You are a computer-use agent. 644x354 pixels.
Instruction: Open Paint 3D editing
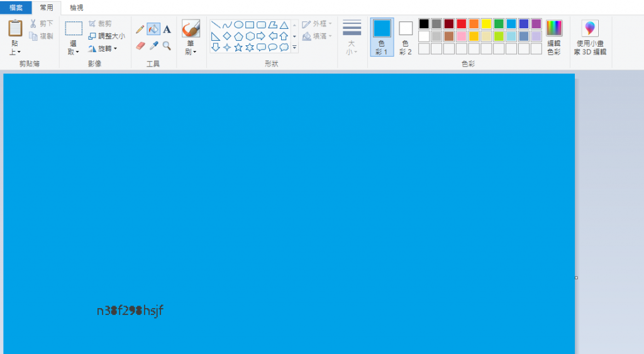pyautogui.click(x=590, y=37)
